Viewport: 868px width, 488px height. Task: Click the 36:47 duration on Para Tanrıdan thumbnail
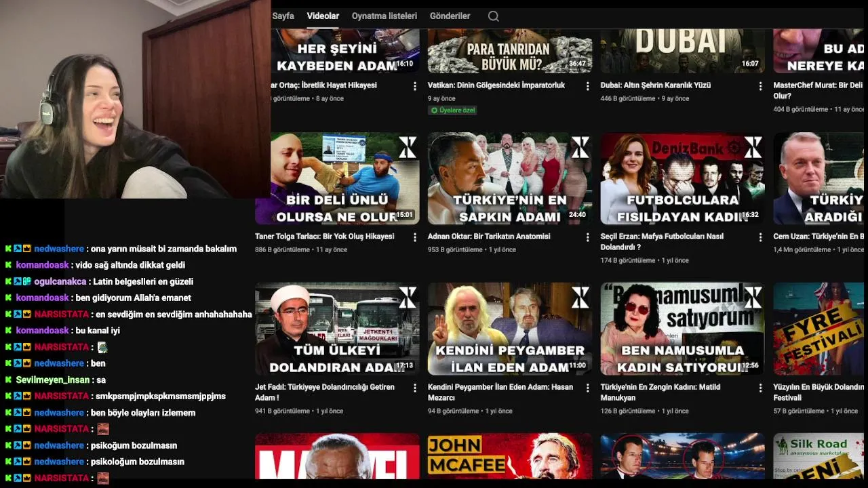tap(577, 64)
